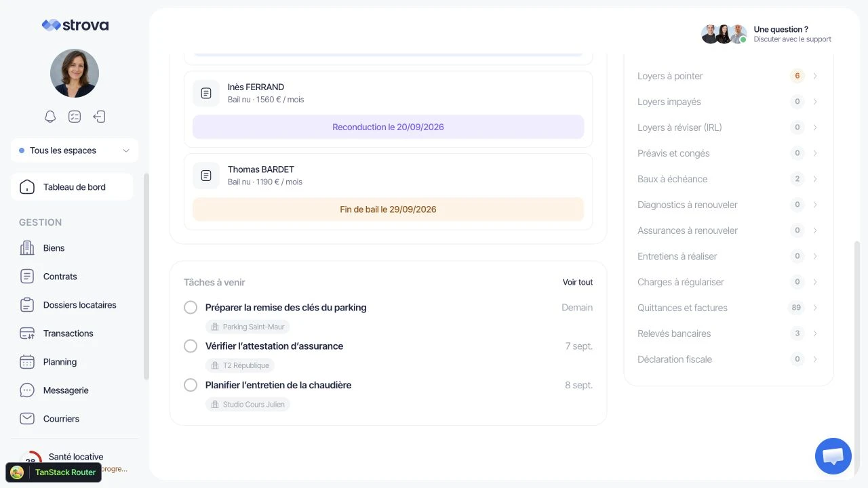Open the chat widget bubble
This screenshot has width=868, height=488.
pyautogui.click(x=833, y=456)
